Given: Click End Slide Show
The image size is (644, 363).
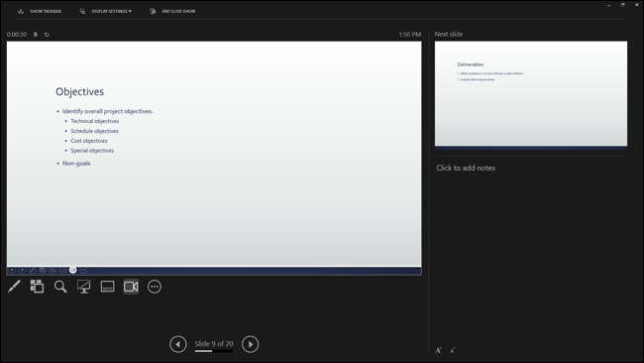Looking at the screenshot, I should (x=173, y=11).
